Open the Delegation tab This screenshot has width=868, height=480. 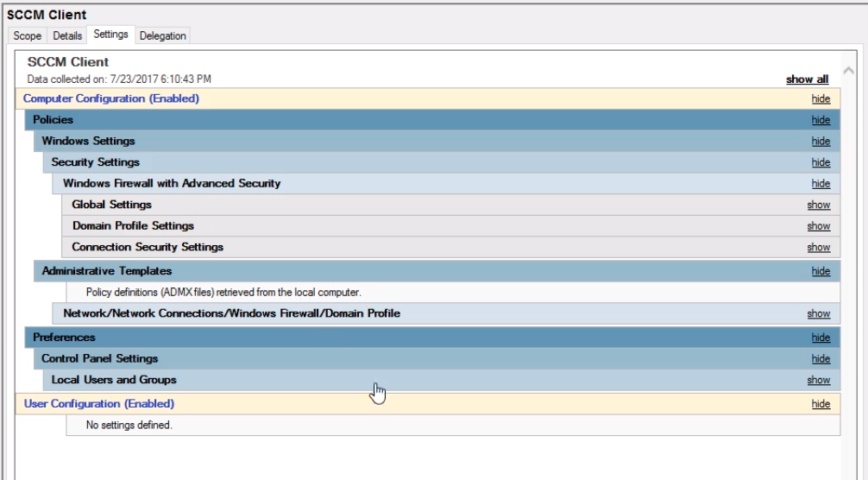coord(163,35)
